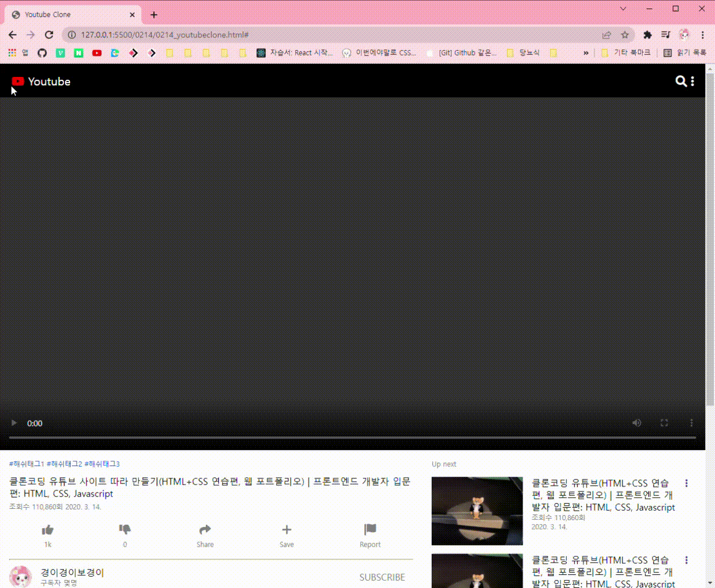Click the main video title text
This screenshot has width=715, height=588.
pos(210,487)
